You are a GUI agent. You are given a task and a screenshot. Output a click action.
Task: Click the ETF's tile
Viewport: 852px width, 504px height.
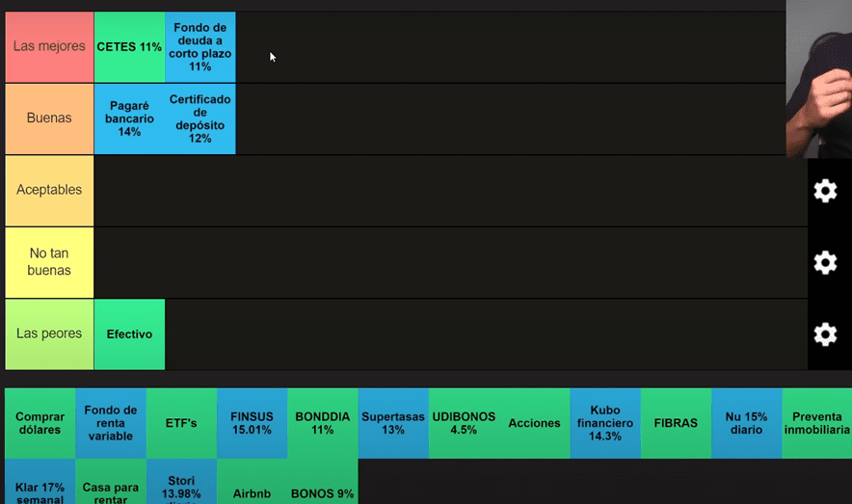[181, 423]
